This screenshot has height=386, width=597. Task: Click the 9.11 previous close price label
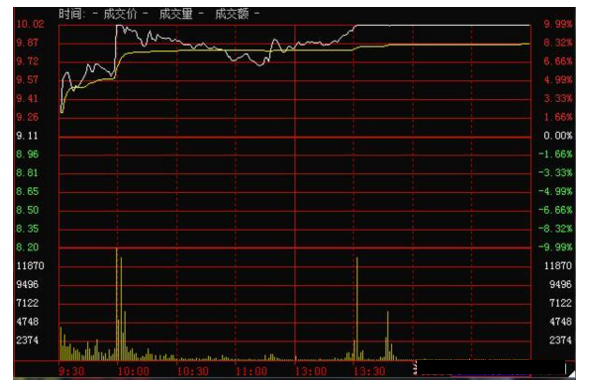27,136
